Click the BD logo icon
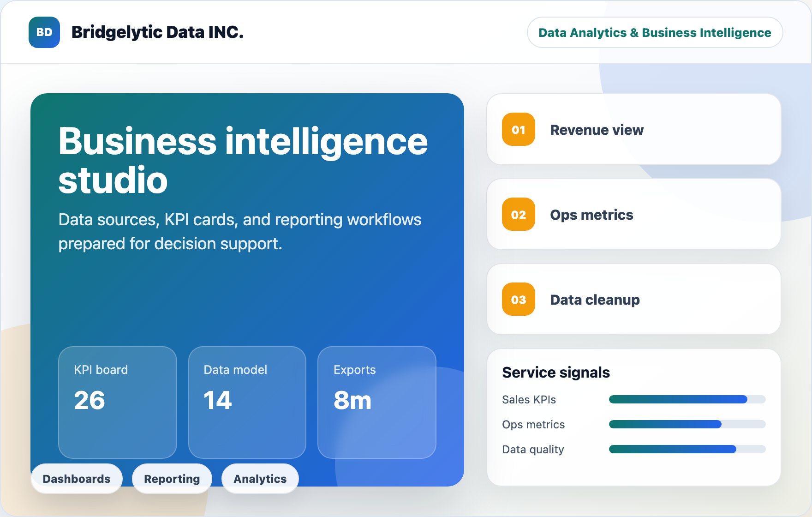The width and height of the screenshot is (812, 517). click(x=44, y=32)
